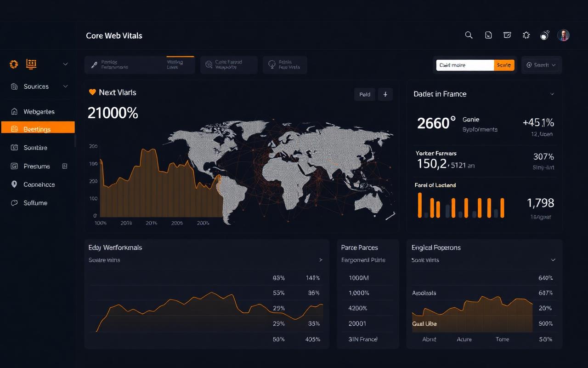
Task: Collapse the Dadet in France panel chevron
Action: pos(552,94)
